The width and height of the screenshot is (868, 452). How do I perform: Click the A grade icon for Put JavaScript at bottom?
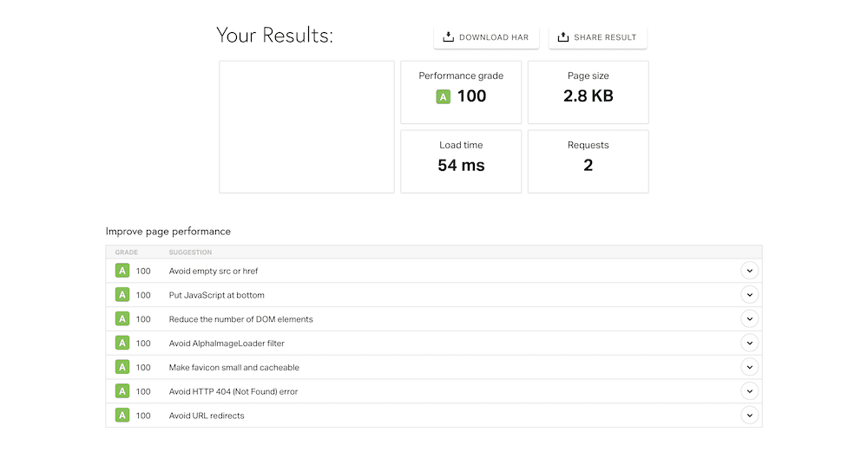click(x=122, y=295)
